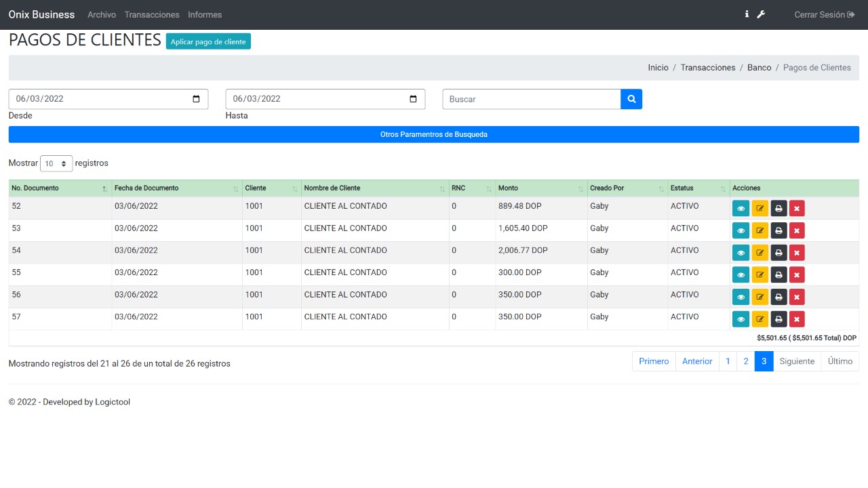Edit payment document 54
The height and width of the screenshot is (488, 868).
click(x=759, y=253)
